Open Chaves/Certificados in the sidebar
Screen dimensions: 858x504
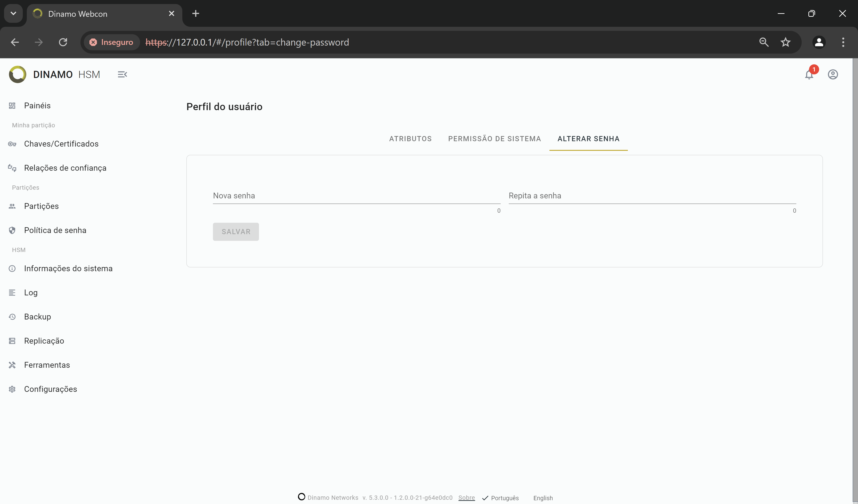coord(61,144)
